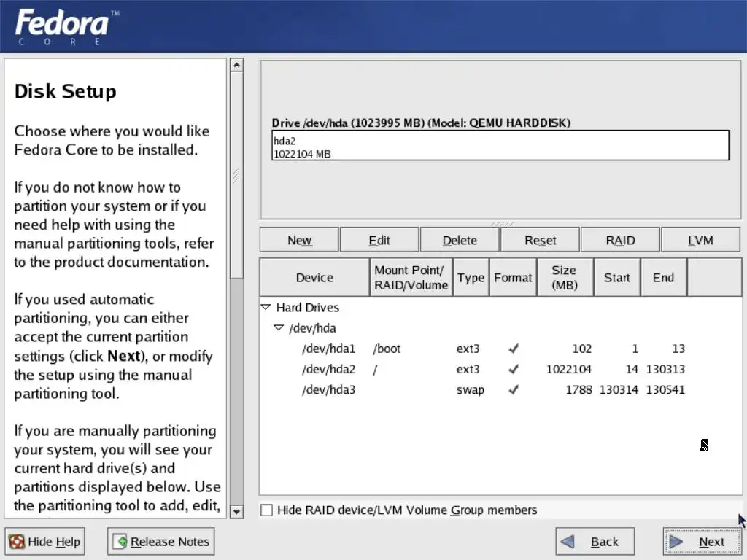Viewport: 747px width, 560px height.
Task: Click the Disk Setup heading
Action: tap(65, 91)
